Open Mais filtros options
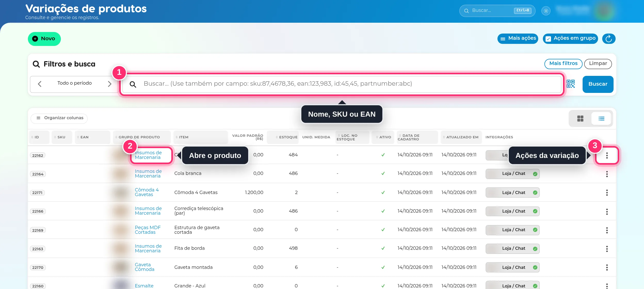 click(563, 63)
